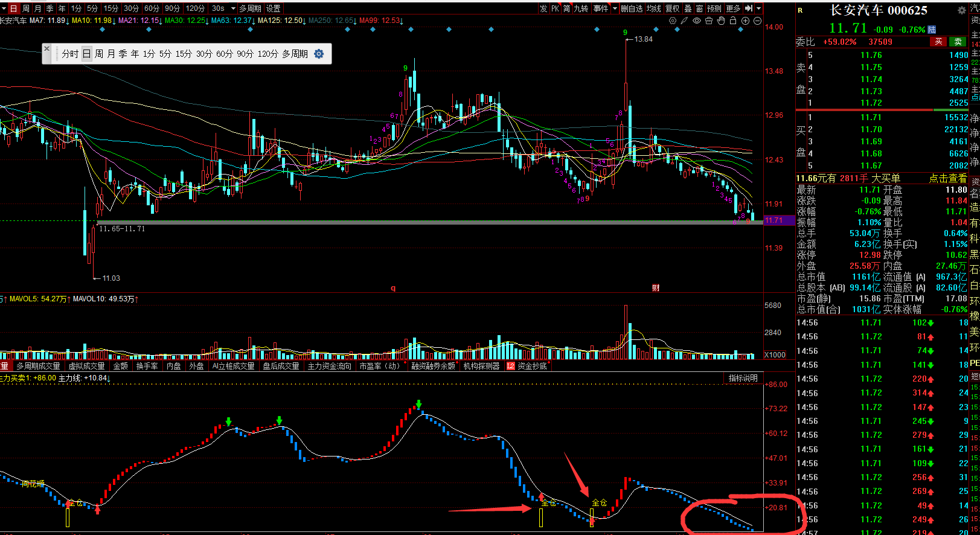
Task: Open chart settings gear icon above chart
Action: pyautogui.click(x=673, y=21)
